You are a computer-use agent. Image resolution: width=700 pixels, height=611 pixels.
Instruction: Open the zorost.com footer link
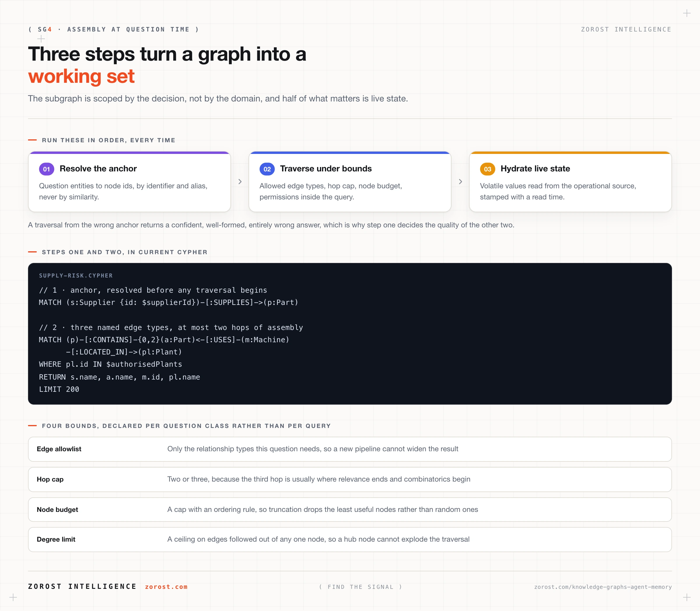coord(166,587)
